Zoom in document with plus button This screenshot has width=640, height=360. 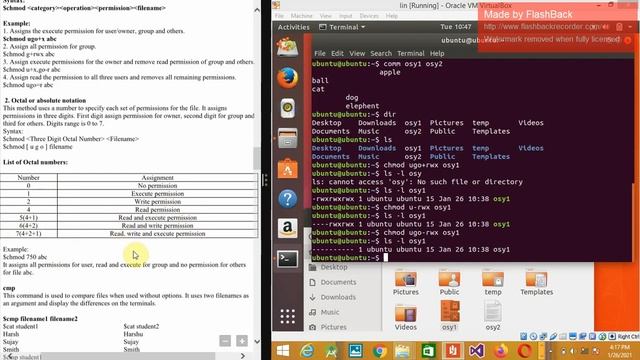point(242,340)
